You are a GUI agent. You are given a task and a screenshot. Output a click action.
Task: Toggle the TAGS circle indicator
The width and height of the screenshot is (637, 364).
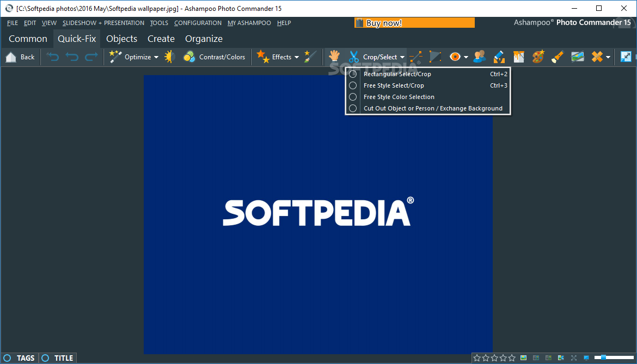pyautogui.click(x=7, y=358)
